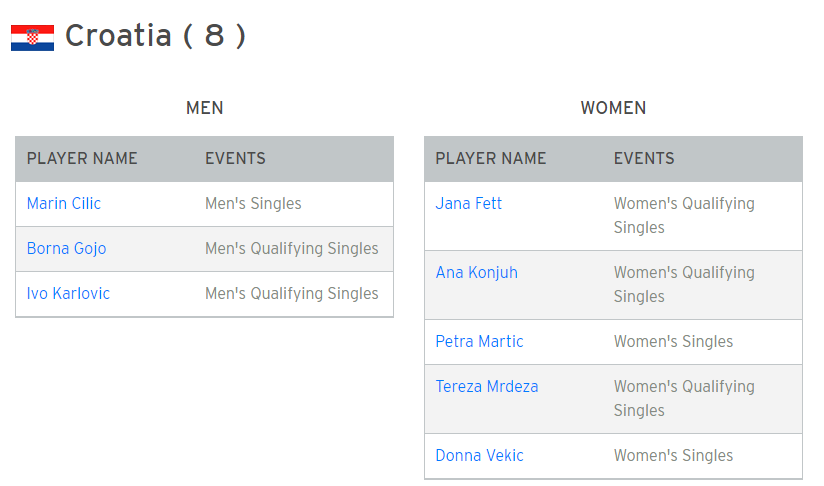Screen dimensions: 824x486
Task: Click Women's table EVENTS column header
Action: tap(644, 158)
